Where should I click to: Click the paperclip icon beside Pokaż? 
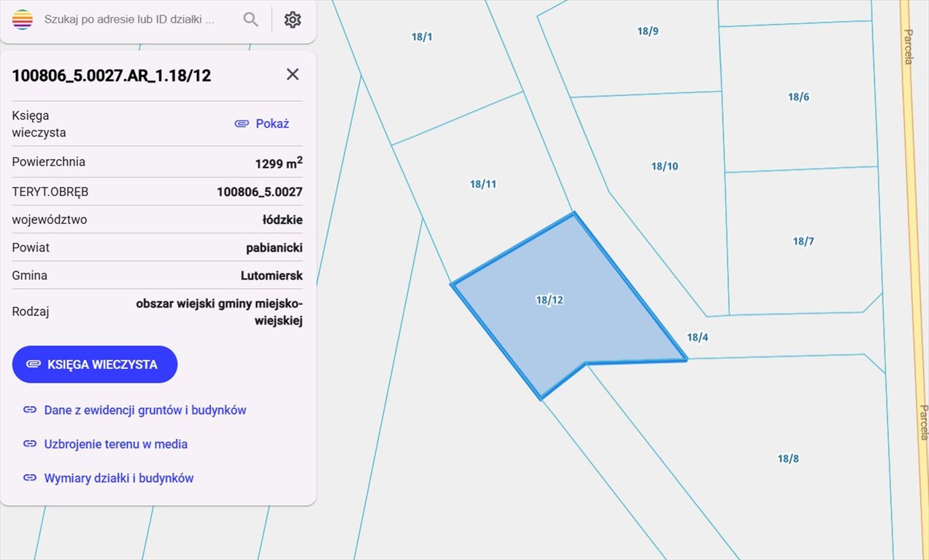(242, 124)
